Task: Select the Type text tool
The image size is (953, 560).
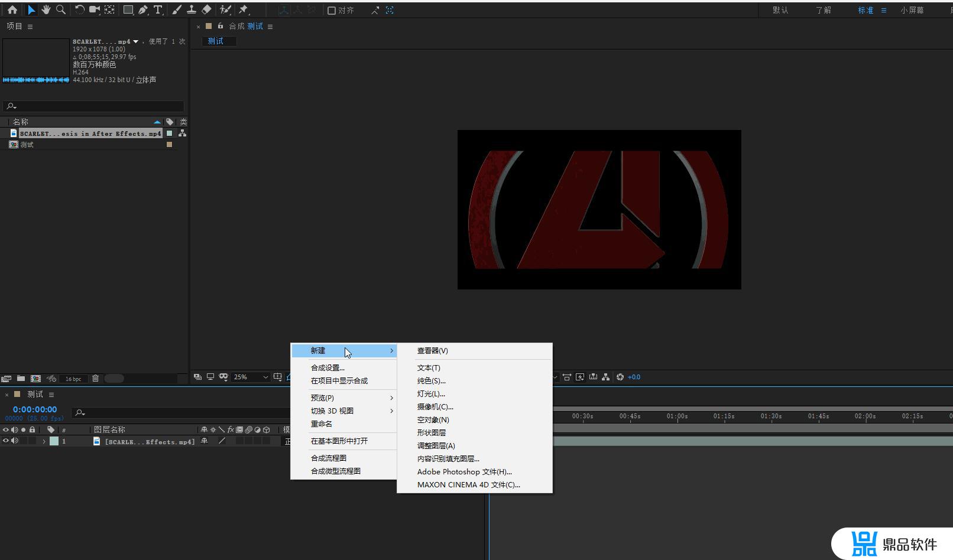Action: [158, 10]
